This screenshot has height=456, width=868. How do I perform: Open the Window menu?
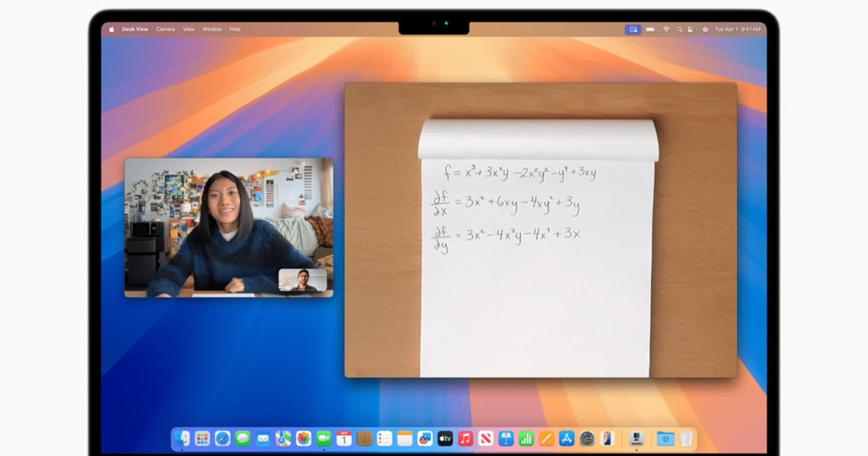pyautogui.click(x=212, y=29)
